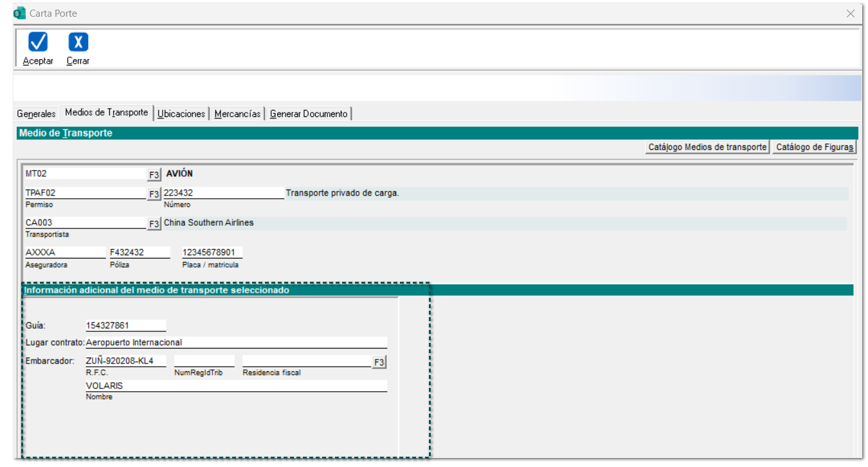The image size is (868, 467).
Task: Click the Embarcador Nombre field VOLARIS
Action: coord(236,386)
